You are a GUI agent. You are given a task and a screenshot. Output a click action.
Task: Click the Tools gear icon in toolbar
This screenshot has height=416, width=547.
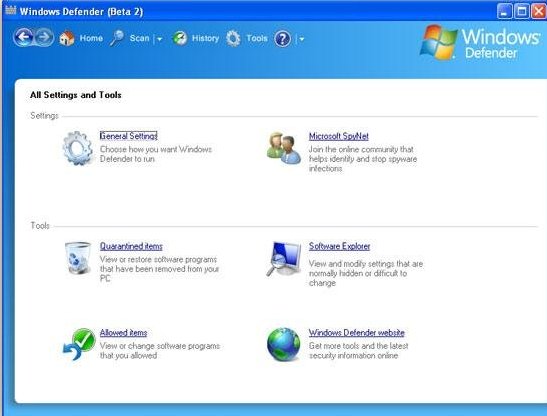pos(233,38)
